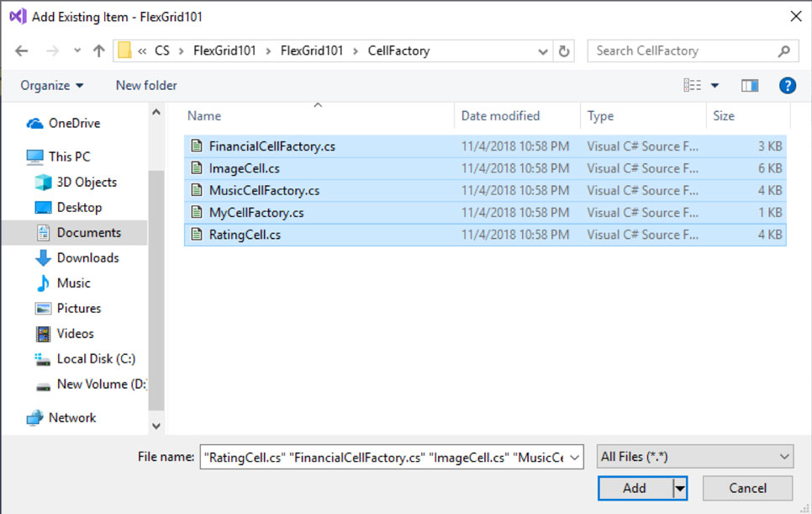Screen dimensions: 812x514
Task: Click the folder icon in address bar
Action: click(124, 50)
